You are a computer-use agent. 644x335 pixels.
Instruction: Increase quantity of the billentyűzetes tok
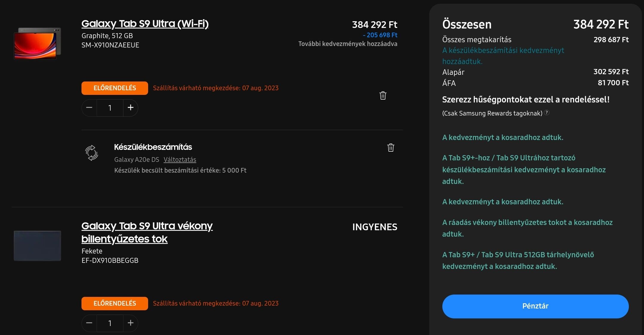(x=130, y=323)
